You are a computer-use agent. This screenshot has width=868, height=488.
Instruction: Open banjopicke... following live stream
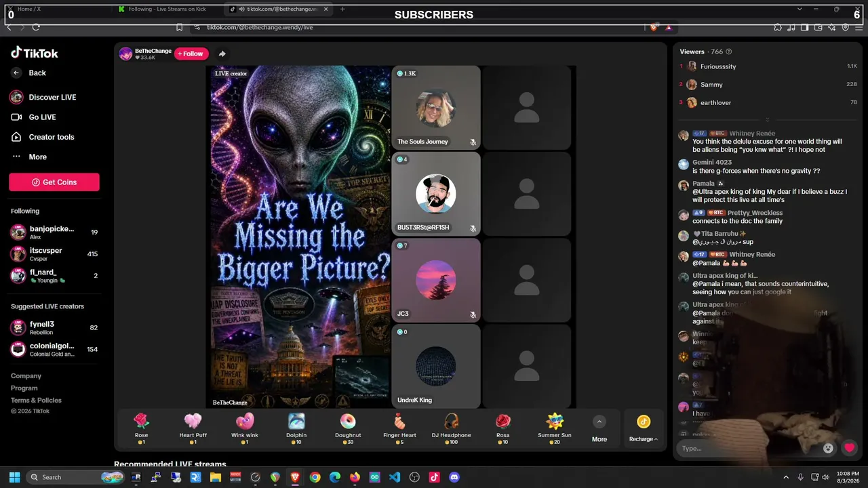pyautogui.click(x=54, y=232)
